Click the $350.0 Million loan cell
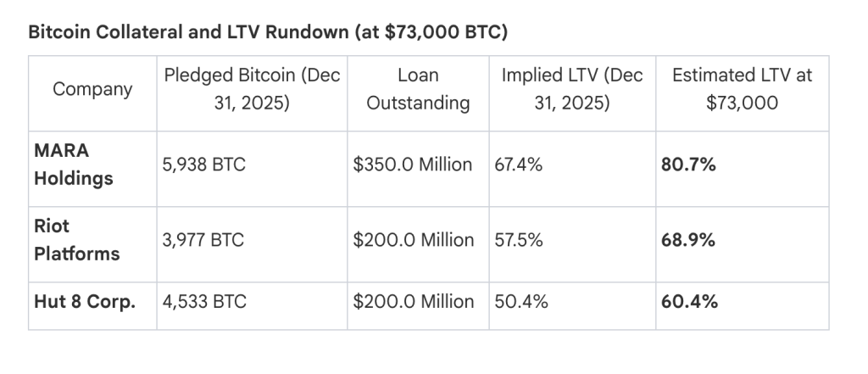The height and width of the screenshot is (374, 868). (x=413, y=165)
